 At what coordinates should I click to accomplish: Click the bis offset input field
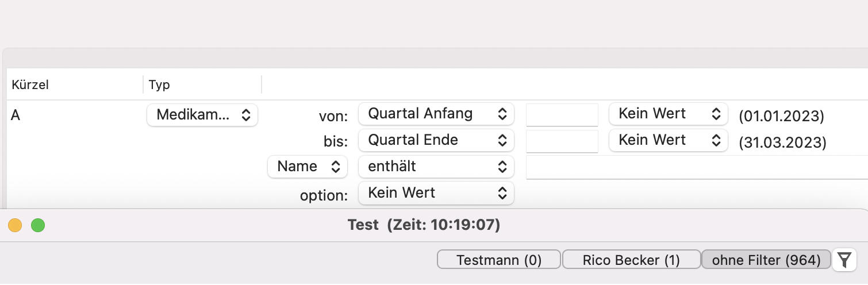pos(562,141)
